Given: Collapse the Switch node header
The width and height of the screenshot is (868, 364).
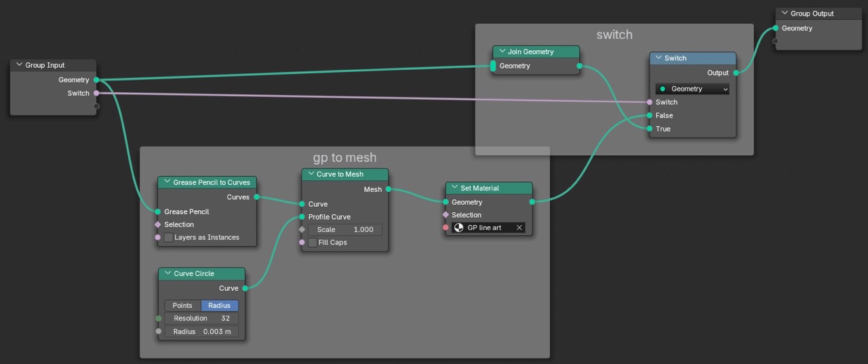Looking at the screenshot, I should tap(658, 58).
